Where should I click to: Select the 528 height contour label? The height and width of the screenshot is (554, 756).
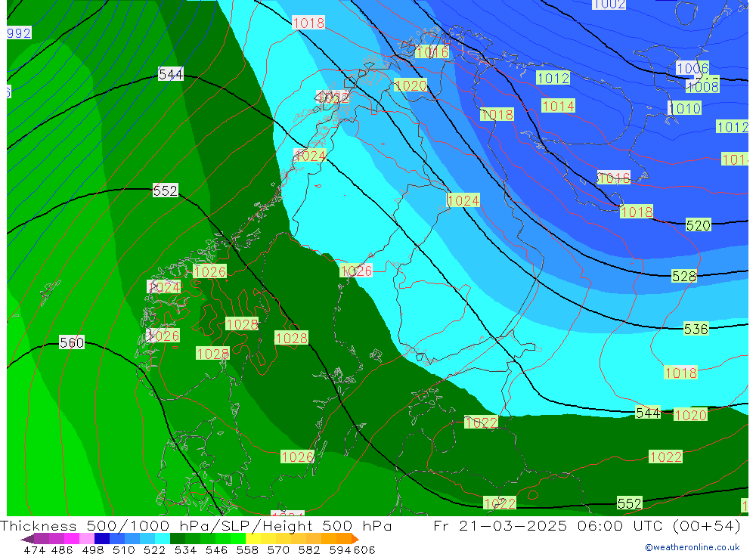(x=683, y=277)
